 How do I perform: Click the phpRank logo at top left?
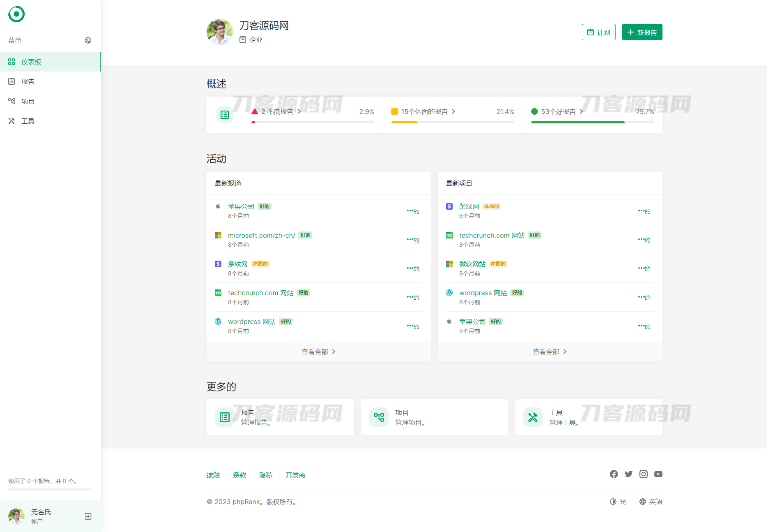coord(16,14)
